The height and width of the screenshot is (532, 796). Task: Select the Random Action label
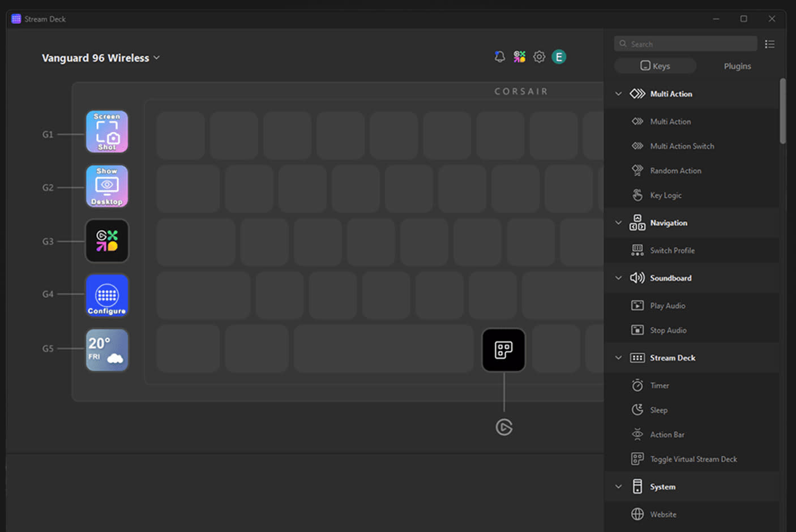[675, 170]
